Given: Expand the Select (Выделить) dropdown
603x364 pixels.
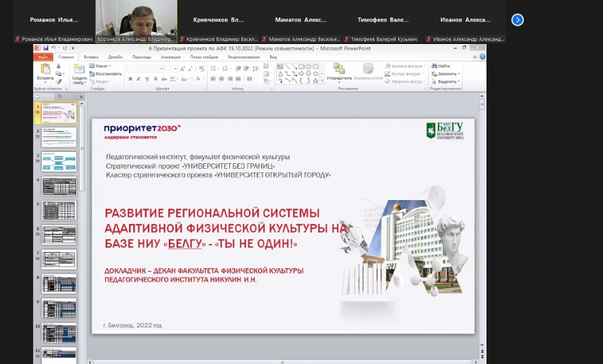Looking at the screenshot, I should (x=447, y=82).
